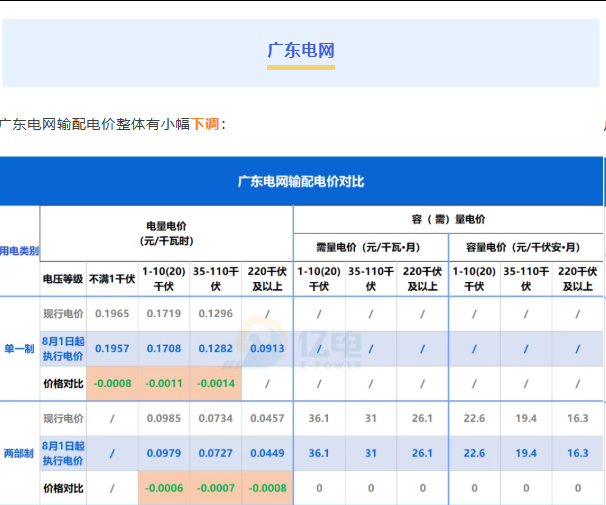Viewport: 606px width, 505px height.
Task: Click the green value -0.0007
Action: click(216, 488)
